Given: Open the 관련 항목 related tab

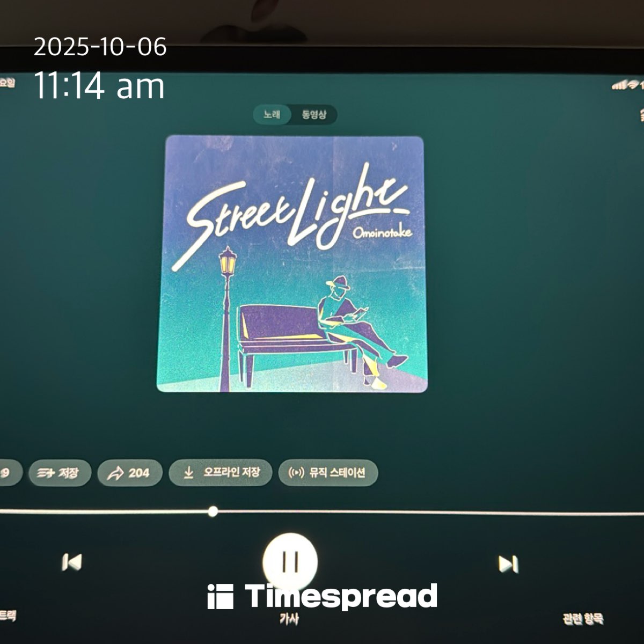Looking at the screenshot, I should point(583,618).
